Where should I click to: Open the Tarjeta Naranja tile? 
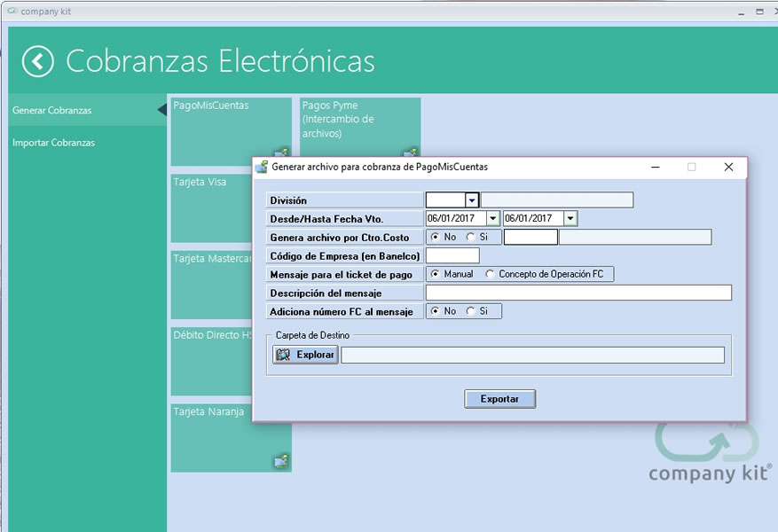[x=232, y=438]
